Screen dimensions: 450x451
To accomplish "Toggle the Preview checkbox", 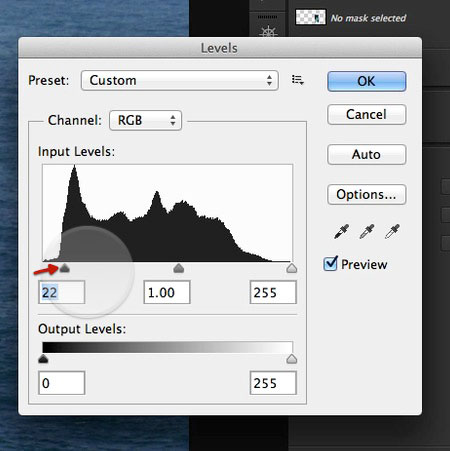I will pos(330,264).
